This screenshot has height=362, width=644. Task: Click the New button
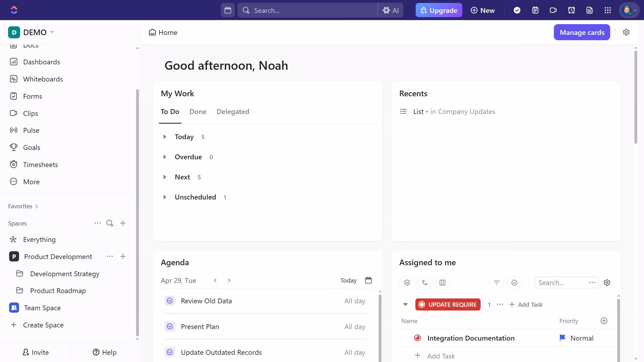tap(483, 10)
